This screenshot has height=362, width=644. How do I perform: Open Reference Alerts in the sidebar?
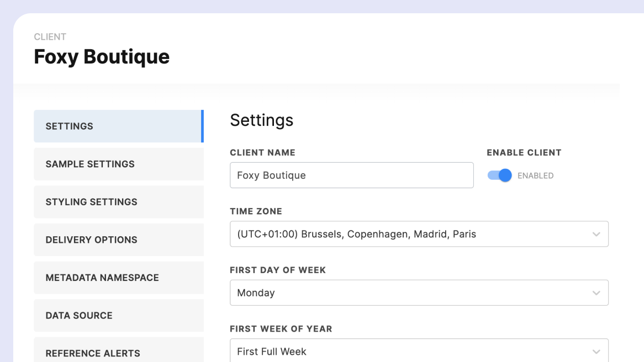coord(118,353)
